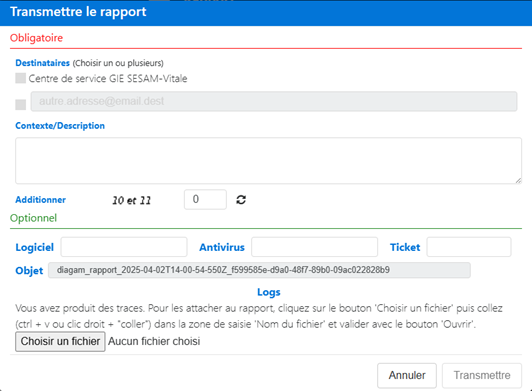Click the 'Transmettre le rapport' title bar
532x391 pixels.
266,12
